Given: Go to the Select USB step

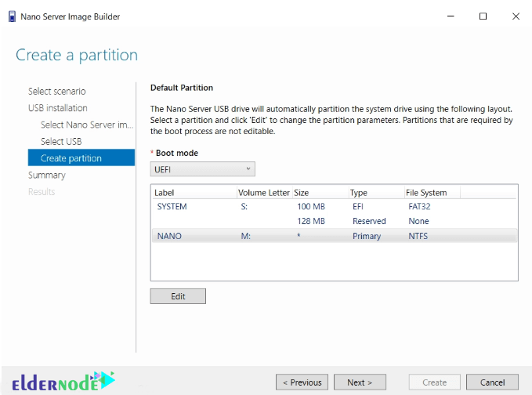Looking at the screenshot, I should coord(61,141).
